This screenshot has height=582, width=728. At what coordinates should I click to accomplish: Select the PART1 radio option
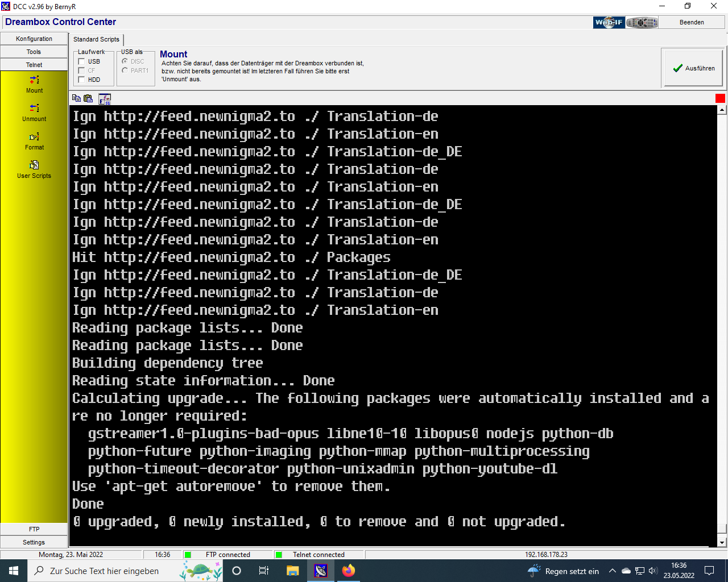(125, 70)
